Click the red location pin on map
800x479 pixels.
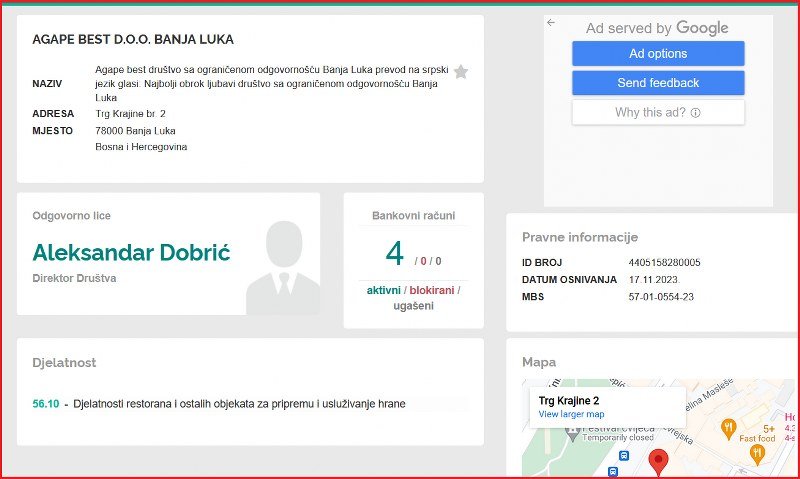click(658, 461)
